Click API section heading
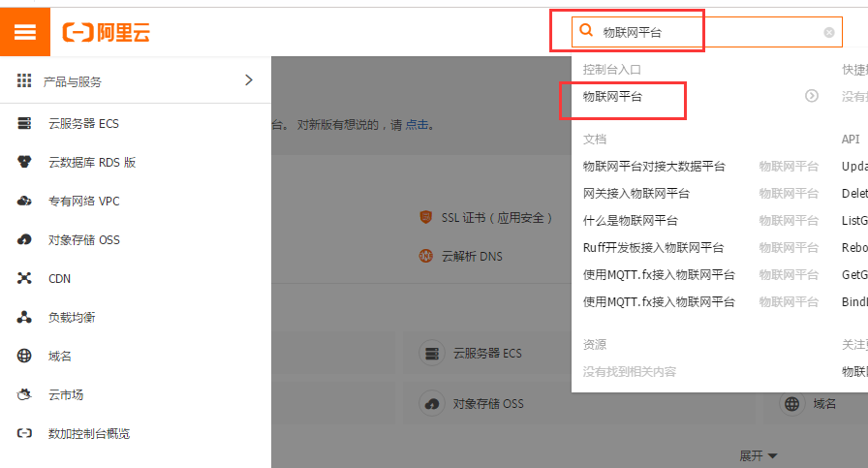Viewport: 868px width, 468px height. 851,139
